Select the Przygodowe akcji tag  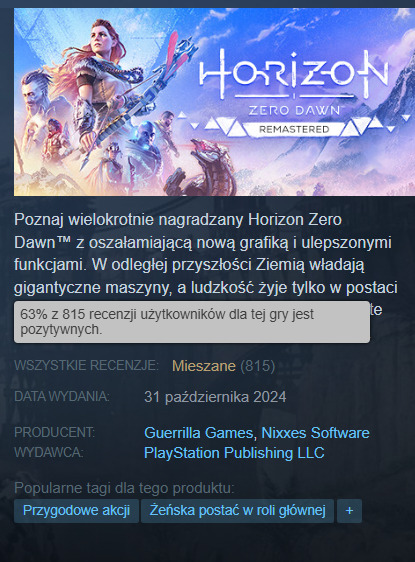click(x=76, y=510)
